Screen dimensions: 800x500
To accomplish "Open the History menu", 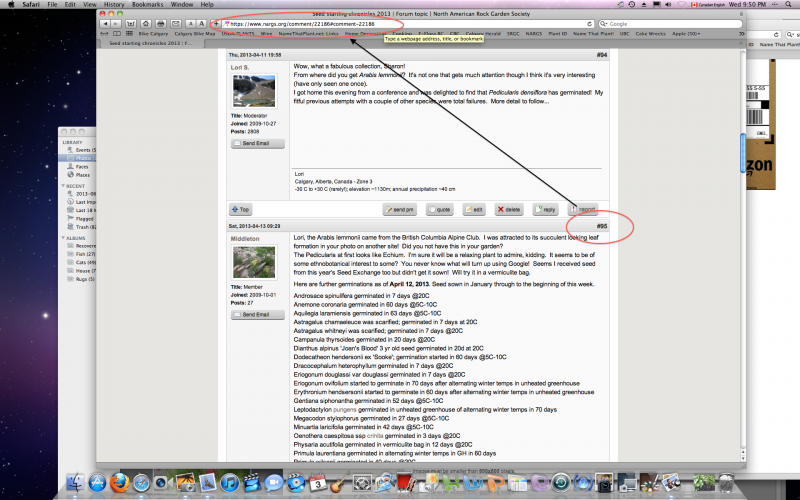I will (114, 5).
